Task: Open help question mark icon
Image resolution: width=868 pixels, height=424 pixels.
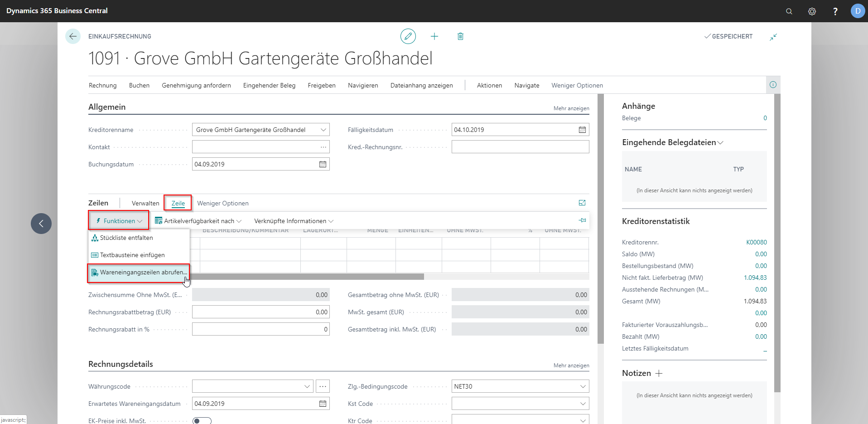Action: tap(835, 11)
